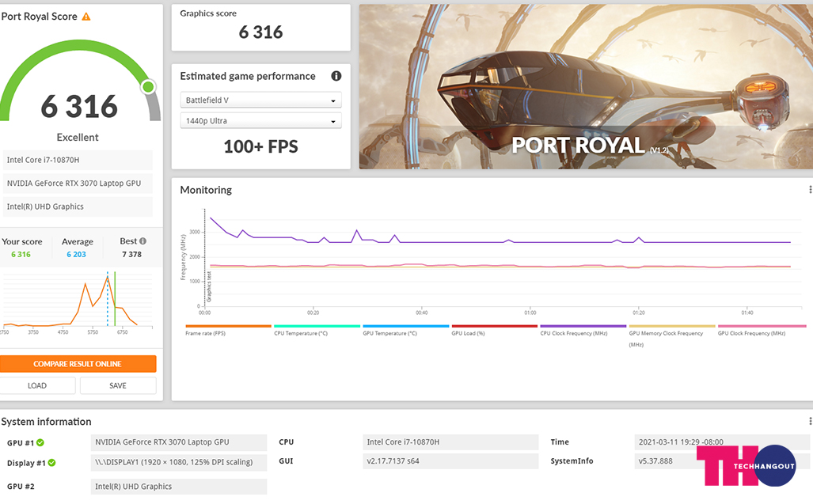Click the green check beside GPU #1
813x504 pixels.
(40, 442)
